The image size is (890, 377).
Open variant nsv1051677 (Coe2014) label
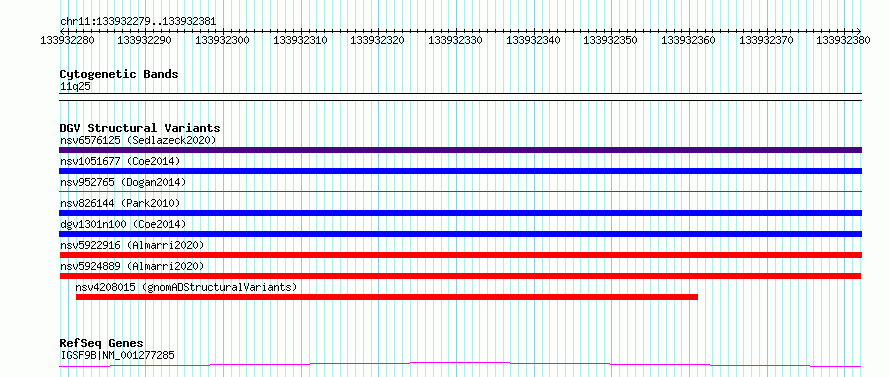point(120,161)
